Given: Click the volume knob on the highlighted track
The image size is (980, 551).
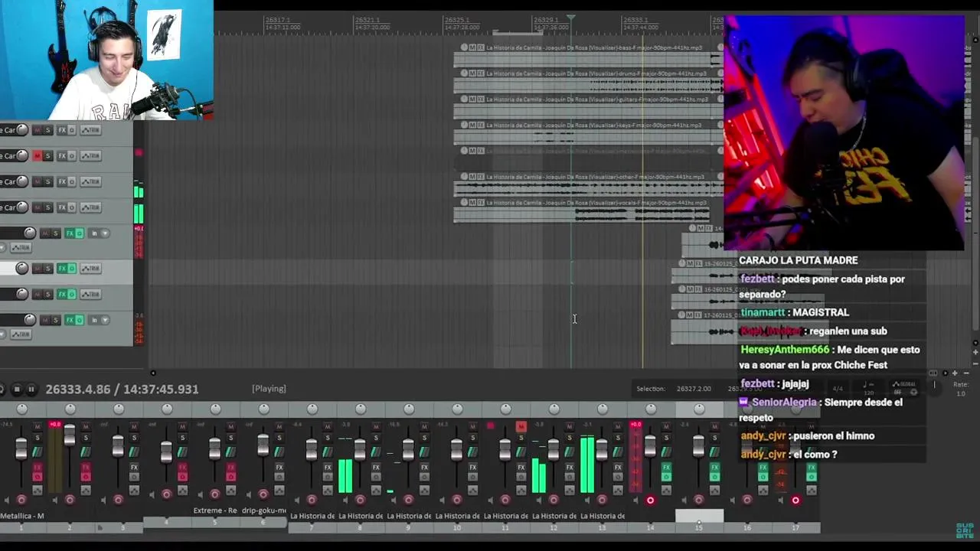Looking at the screenshot, I should tap(21, 269).
